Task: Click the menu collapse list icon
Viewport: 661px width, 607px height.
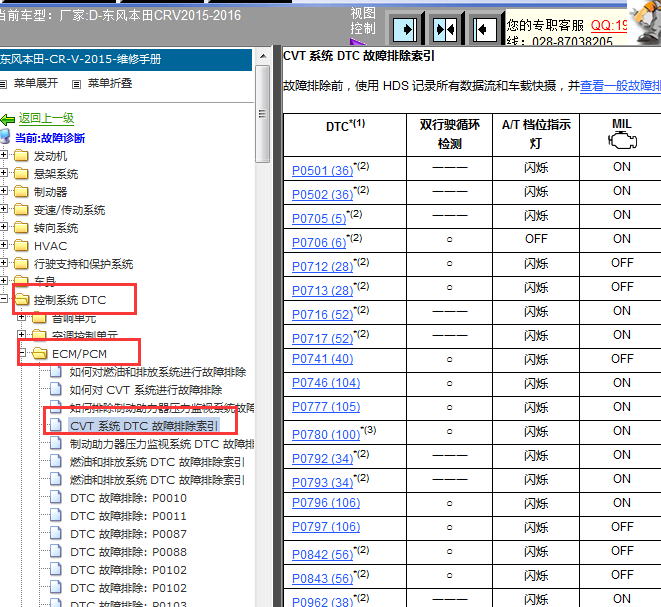Action: point(76,84)
